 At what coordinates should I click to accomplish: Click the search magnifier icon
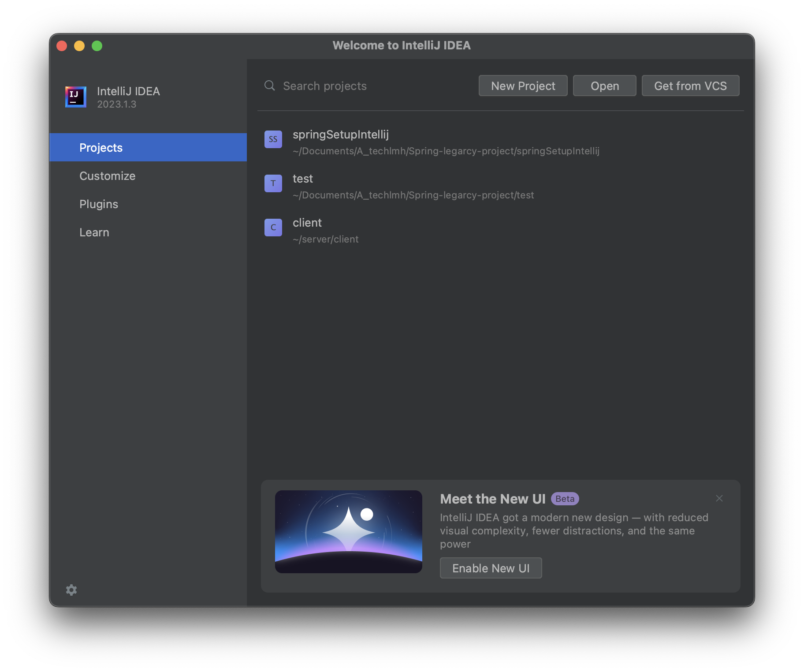pos(270,86)
